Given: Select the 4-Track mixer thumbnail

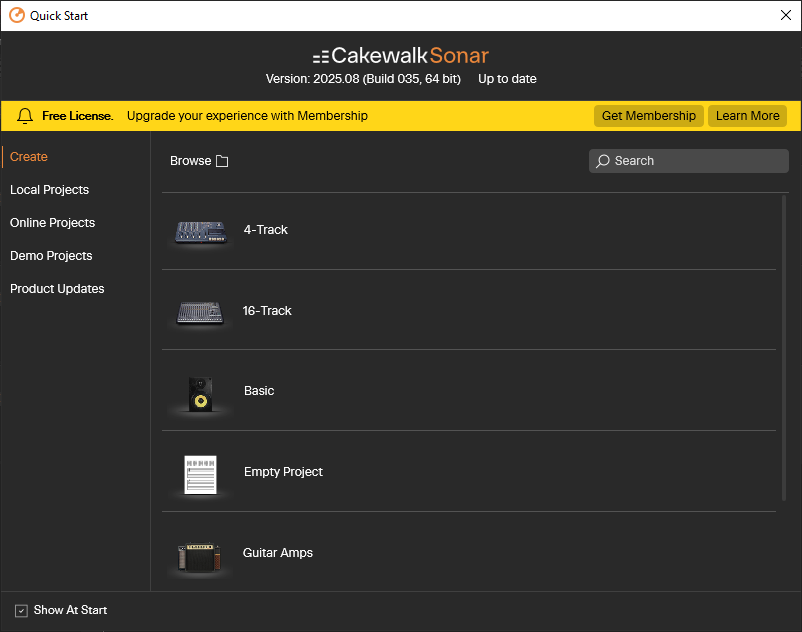Looking at the screenshot, I should (200, 232).
